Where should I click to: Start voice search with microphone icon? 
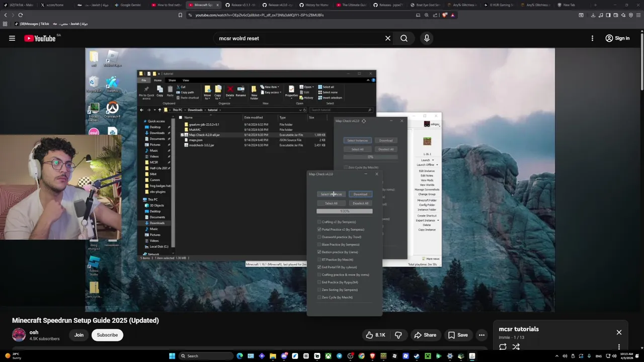coord(427,38)
